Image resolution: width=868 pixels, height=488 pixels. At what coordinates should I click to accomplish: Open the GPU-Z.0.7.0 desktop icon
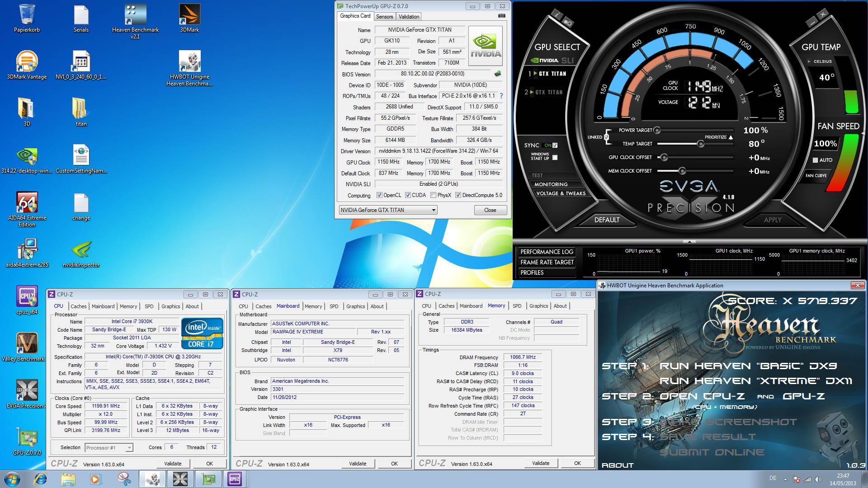[x=27, y=441]
